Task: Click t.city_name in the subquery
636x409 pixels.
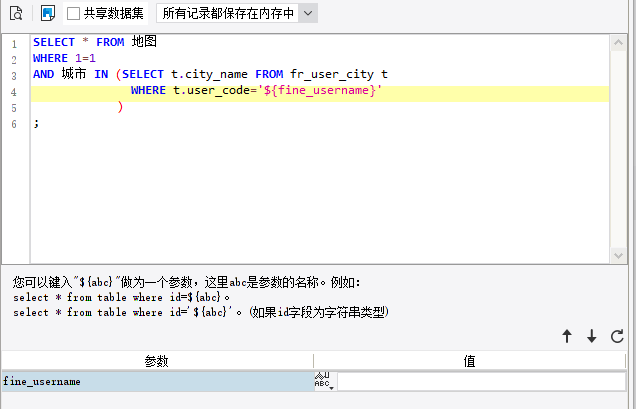Action: pyautogui.click(x=209, y=75)
